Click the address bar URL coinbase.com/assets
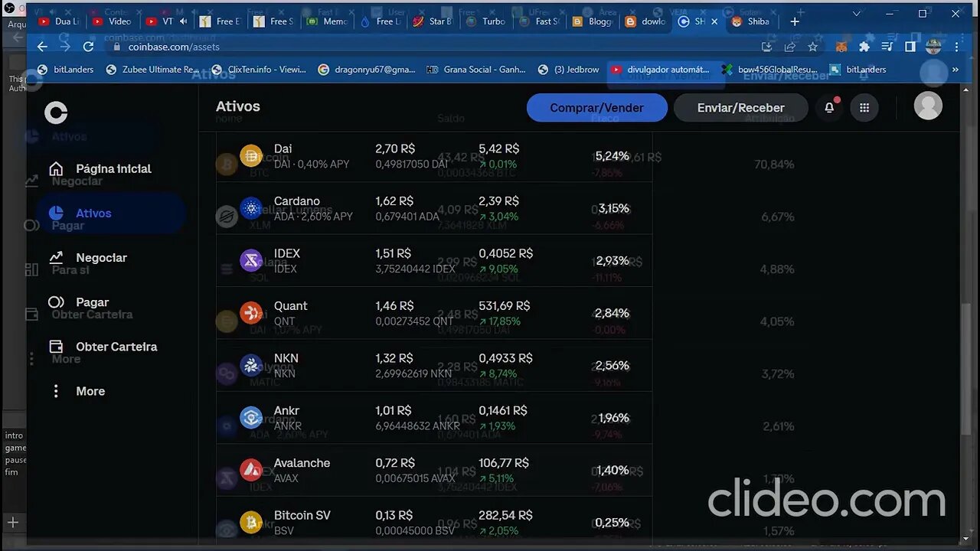 pyautogui.click(x=174, y=47)
